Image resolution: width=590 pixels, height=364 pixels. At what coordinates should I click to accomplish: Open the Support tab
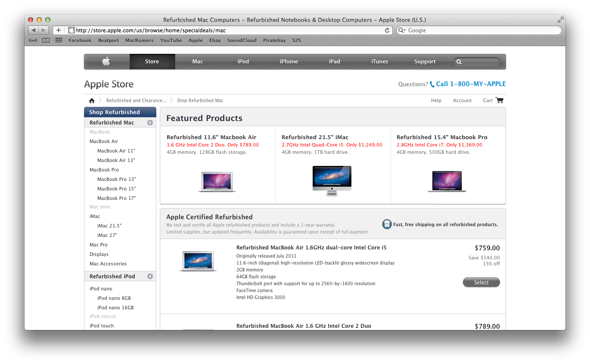point(425,62)
